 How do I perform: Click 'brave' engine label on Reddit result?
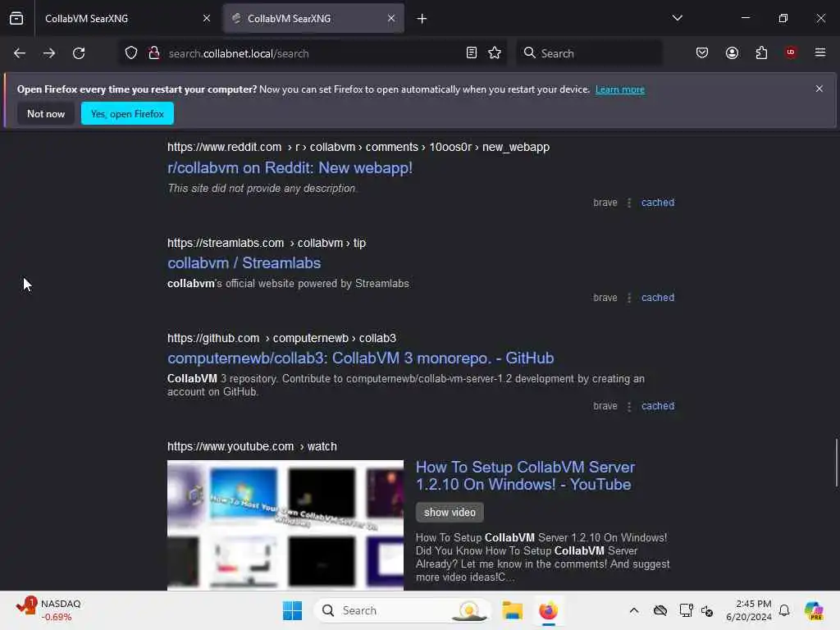click(x=605, y=203)
